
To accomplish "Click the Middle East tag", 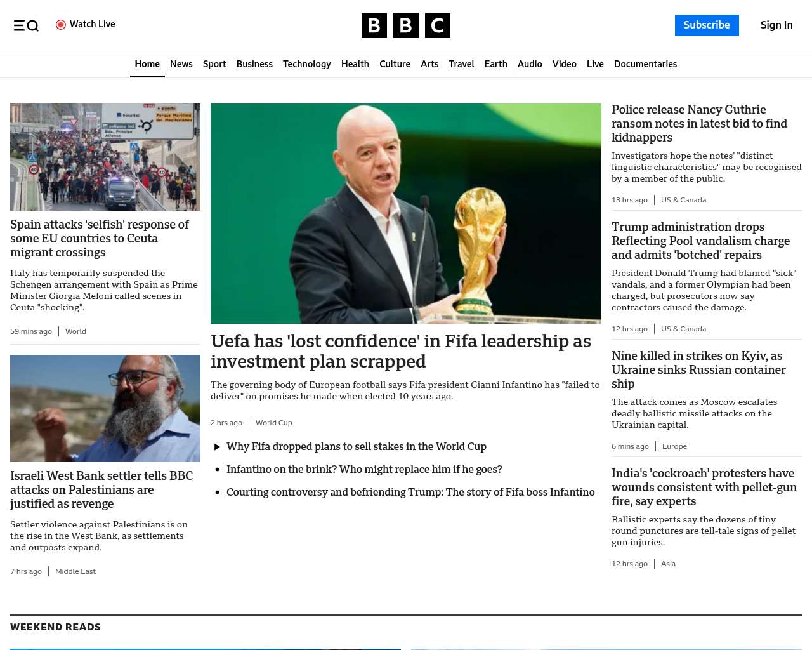I will coord(75,571).
